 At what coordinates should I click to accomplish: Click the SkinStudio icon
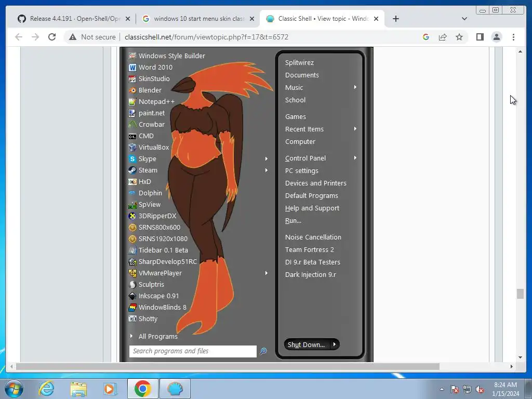click(132, 79)
